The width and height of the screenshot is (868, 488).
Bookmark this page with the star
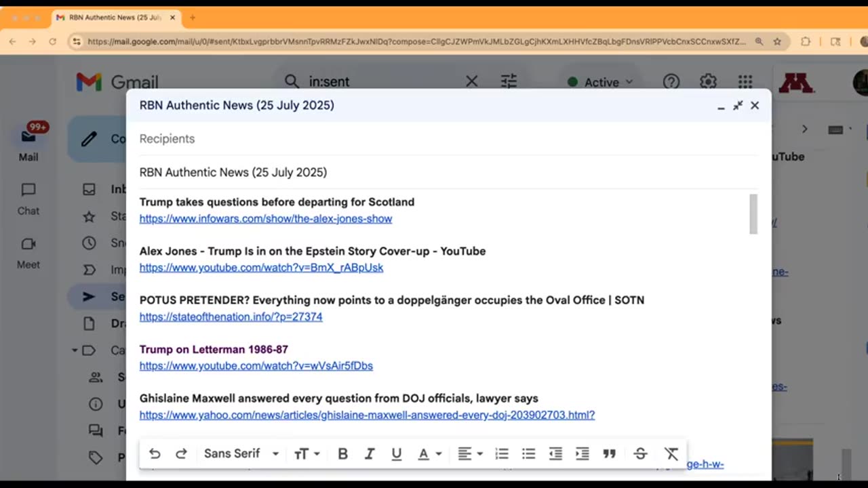777,41
